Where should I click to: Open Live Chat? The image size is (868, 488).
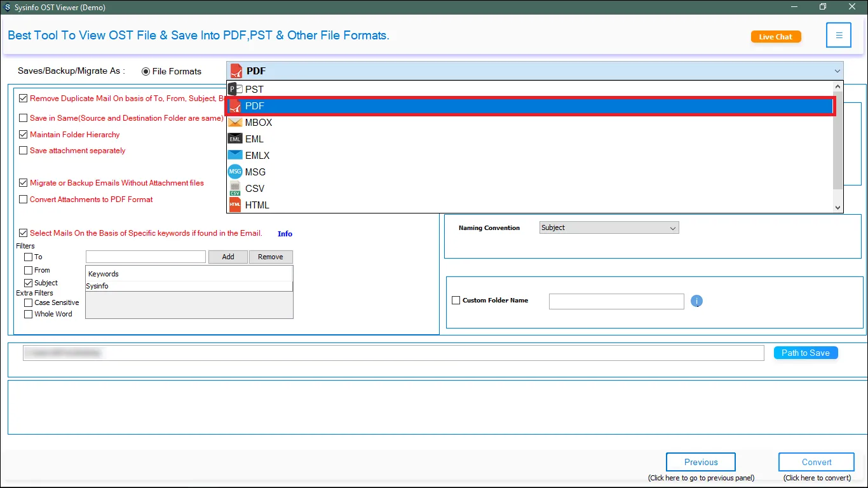(776, 37)
